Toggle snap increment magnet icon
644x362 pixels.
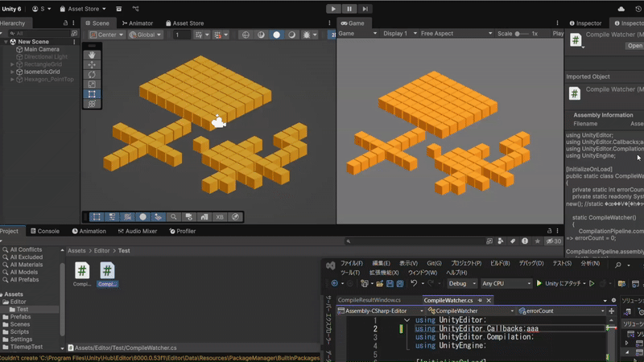pos(218,35)
